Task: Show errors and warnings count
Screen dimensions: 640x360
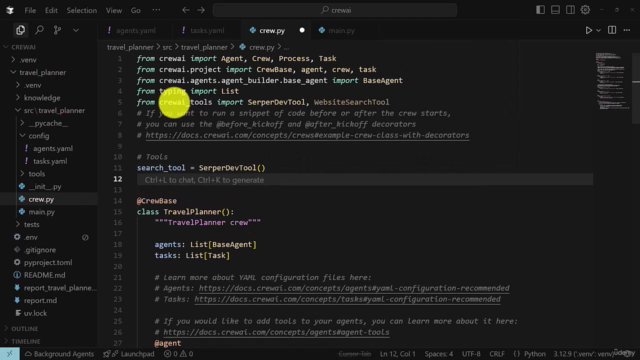Action: point(178,354)
